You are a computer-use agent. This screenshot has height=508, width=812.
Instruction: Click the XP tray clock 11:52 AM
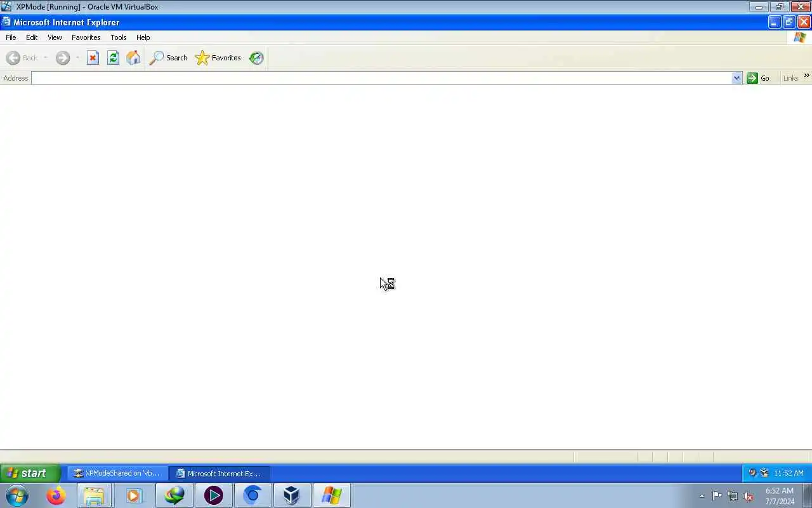789,473
